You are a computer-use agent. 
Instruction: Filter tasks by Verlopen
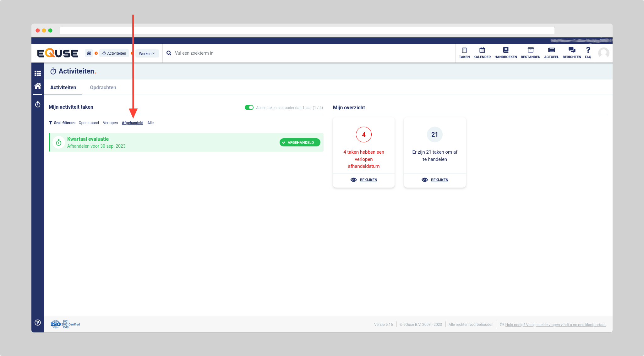click(x=110, y=123)
